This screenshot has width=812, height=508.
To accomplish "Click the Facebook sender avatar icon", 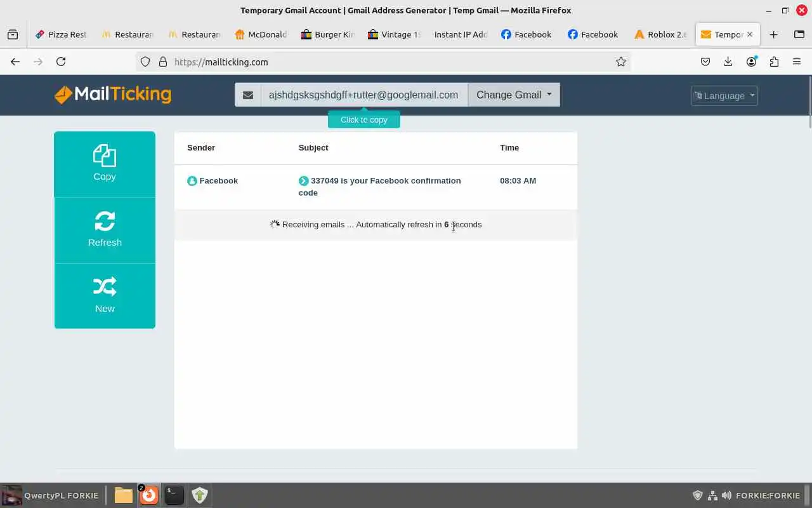I will (192, 181).
